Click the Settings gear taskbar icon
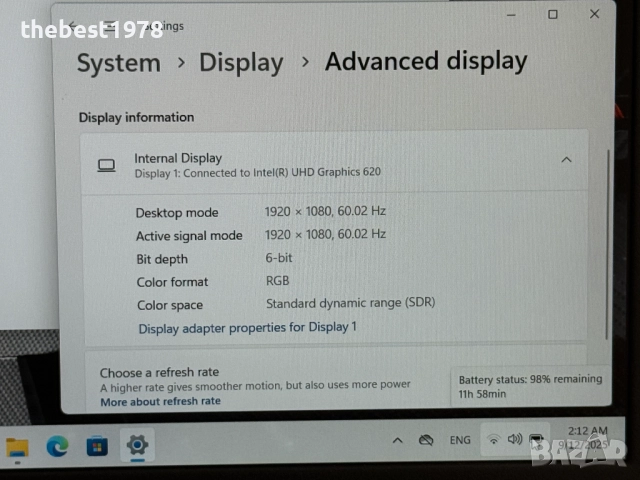Viewport: 640px width, 480px height. (x=137, y=445)
